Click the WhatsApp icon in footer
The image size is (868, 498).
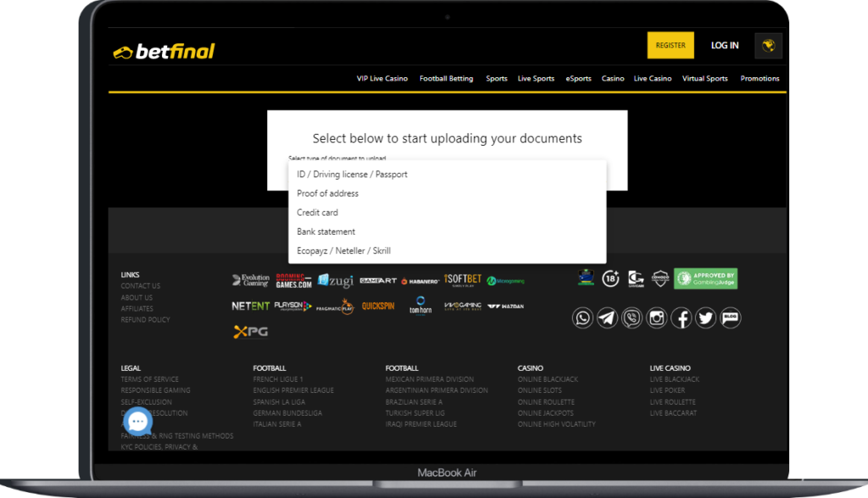[x=582, y=318]
